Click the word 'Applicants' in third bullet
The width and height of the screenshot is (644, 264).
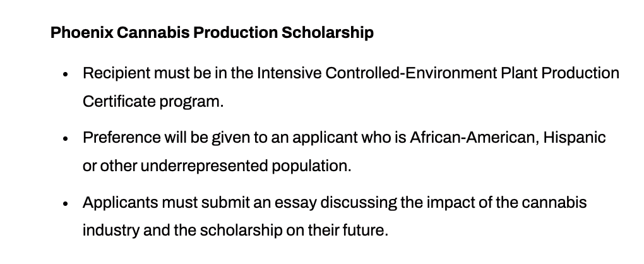click(x=121, y=203)
